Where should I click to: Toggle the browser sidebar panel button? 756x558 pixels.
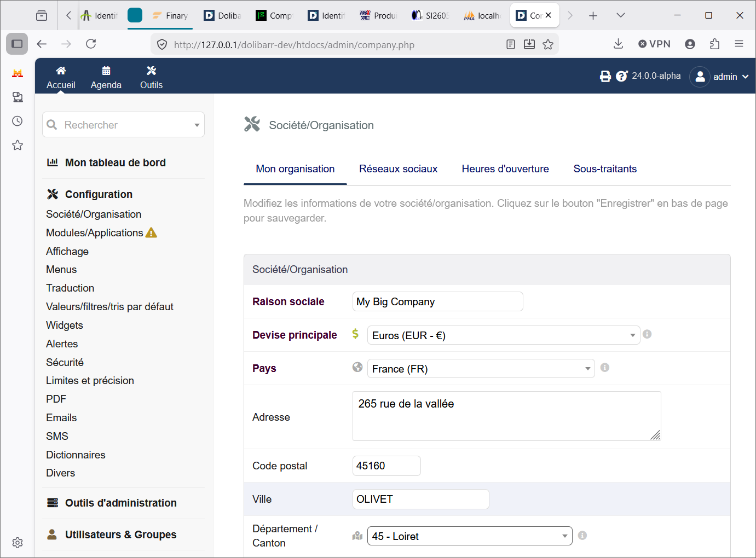coord(17,44)
